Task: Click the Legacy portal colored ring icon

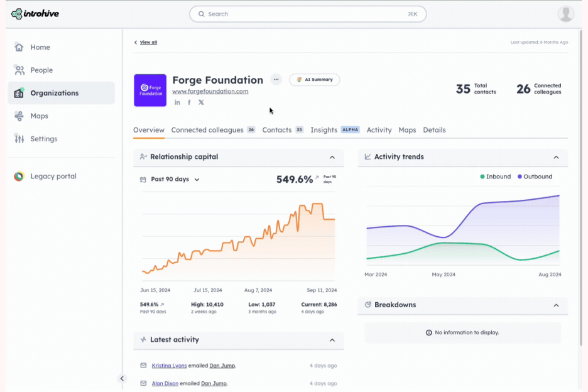Action: tap(19, 177)
